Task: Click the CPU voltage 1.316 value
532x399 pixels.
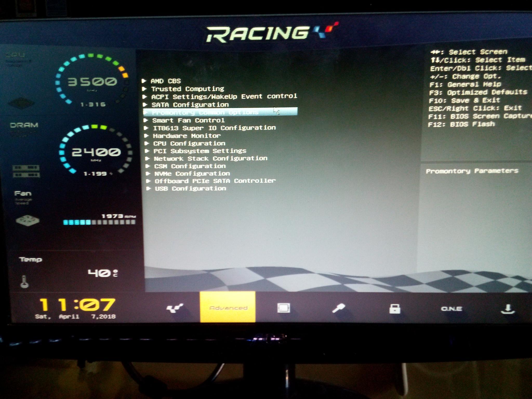Action: point(93,104)
